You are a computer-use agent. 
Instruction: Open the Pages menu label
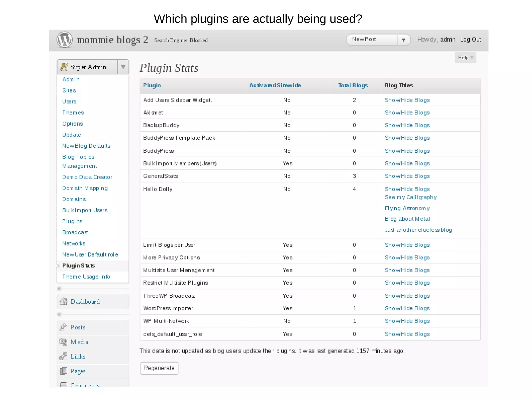[x=78, y=371]
